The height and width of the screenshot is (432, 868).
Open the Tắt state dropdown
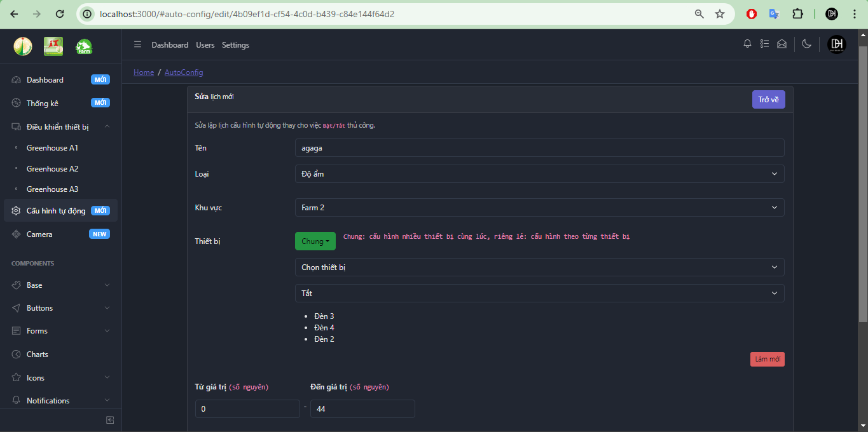click(x=539, y=293)
